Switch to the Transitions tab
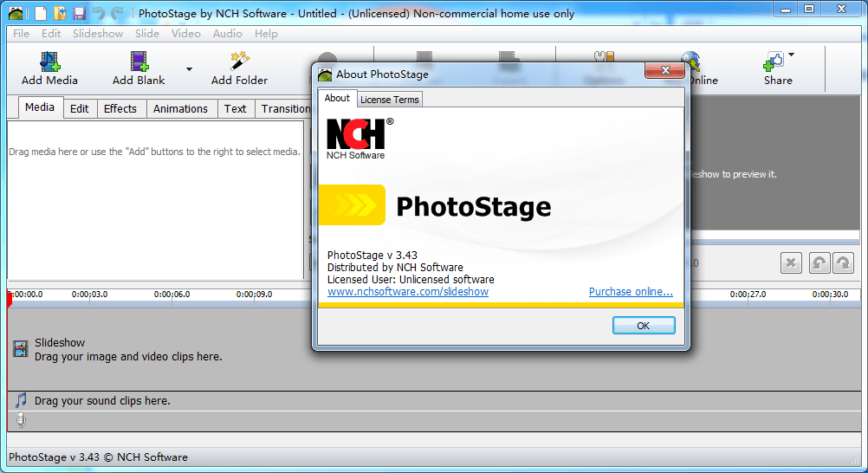The width and height of the screenshot is (868, 473). point(284,108)
